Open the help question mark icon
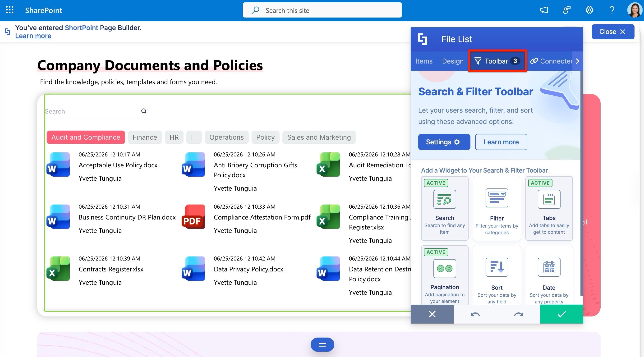 click(612, 10)
